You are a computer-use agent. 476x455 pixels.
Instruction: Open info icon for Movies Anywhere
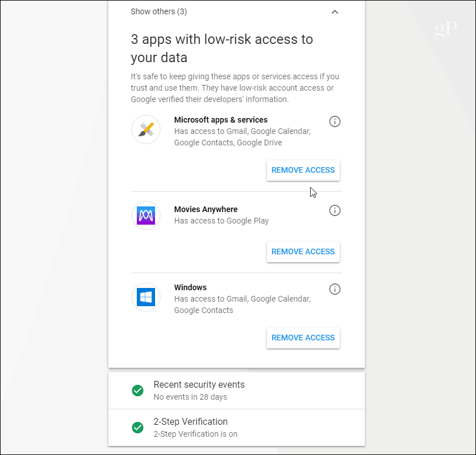335,210
